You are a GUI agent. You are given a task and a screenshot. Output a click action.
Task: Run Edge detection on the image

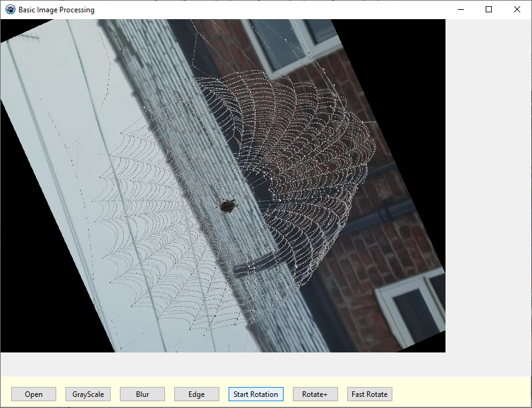(196, 394)
